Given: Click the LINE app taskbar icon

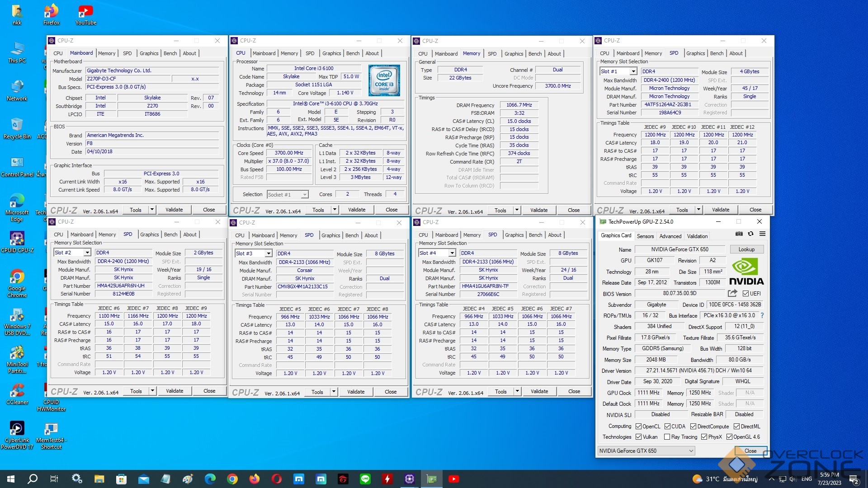Looking at the screenshot, I should [x=365, y=479].
